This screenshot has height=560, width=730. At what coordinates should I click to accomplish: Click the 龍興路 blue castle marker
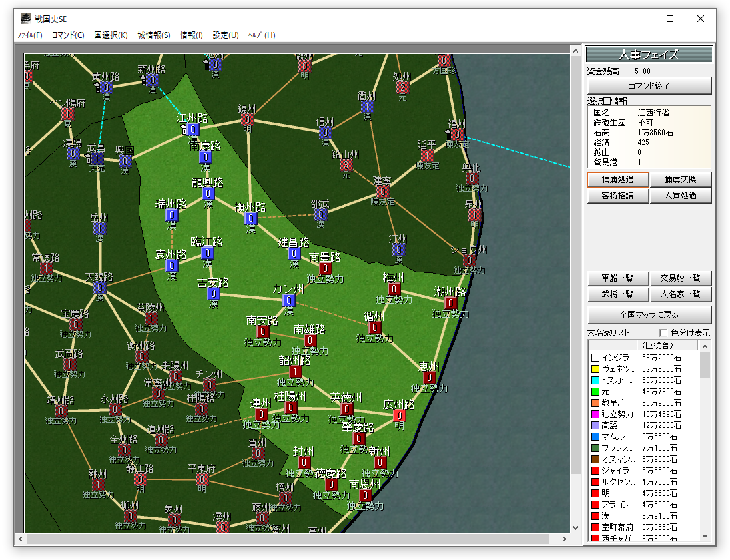[x=208, y=194]
